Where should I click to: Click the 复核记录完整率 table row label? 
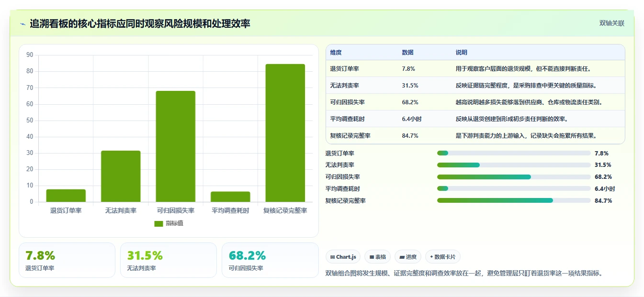pyautogui.click(x=350, y=136)
